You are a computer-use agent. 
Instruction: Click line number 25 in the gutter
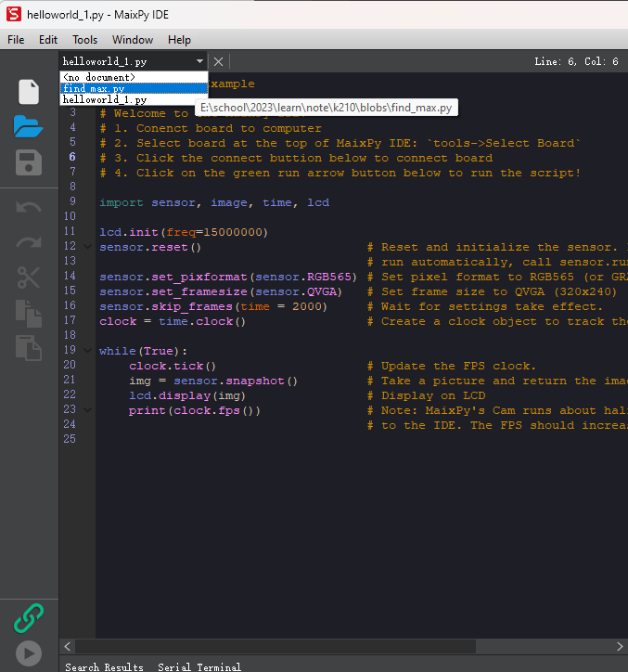pos(70,439)
